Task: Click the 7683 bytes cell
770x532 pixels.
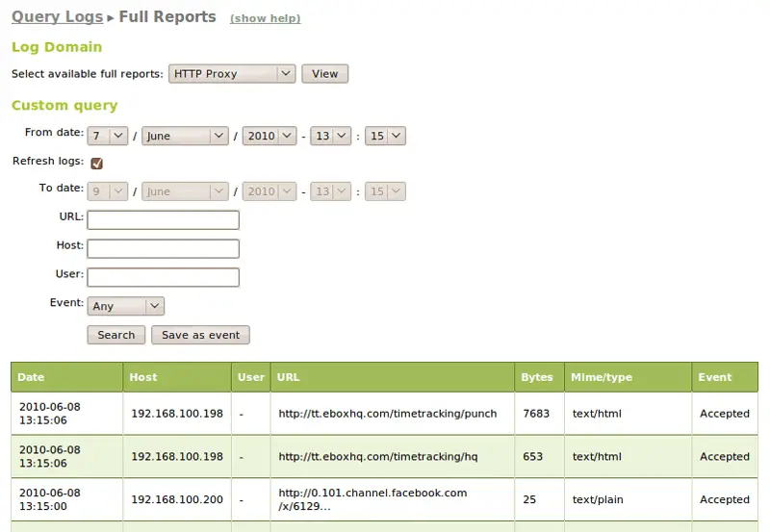Action: 539,414
